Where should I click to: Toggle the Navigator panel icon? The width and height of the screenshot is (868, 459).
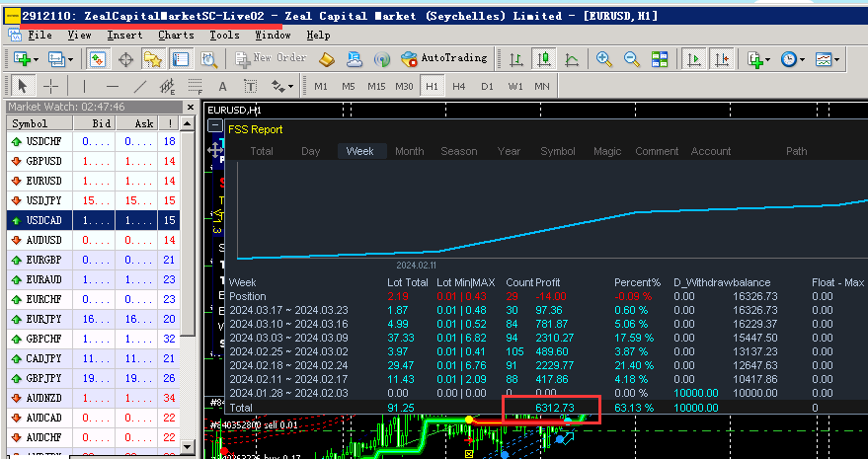[153, 58]
